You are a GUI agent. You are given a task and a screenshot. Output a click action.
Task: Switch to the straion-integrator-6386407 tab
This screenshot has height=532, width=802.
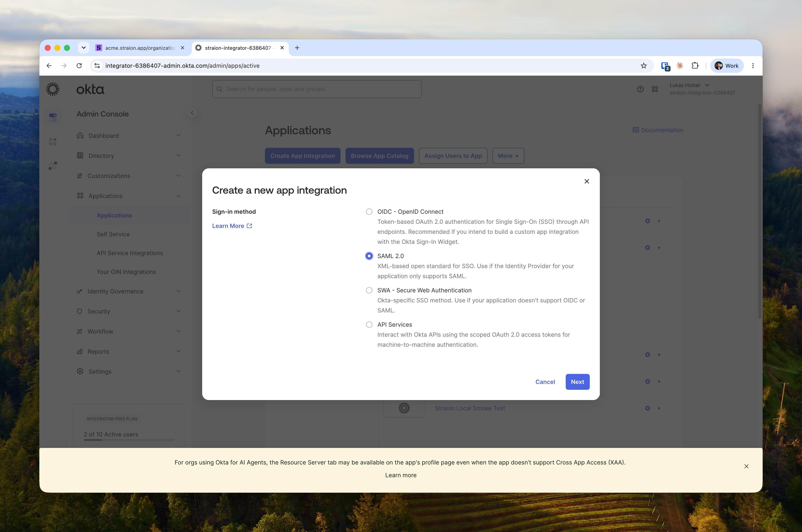[x=240, y=48]
